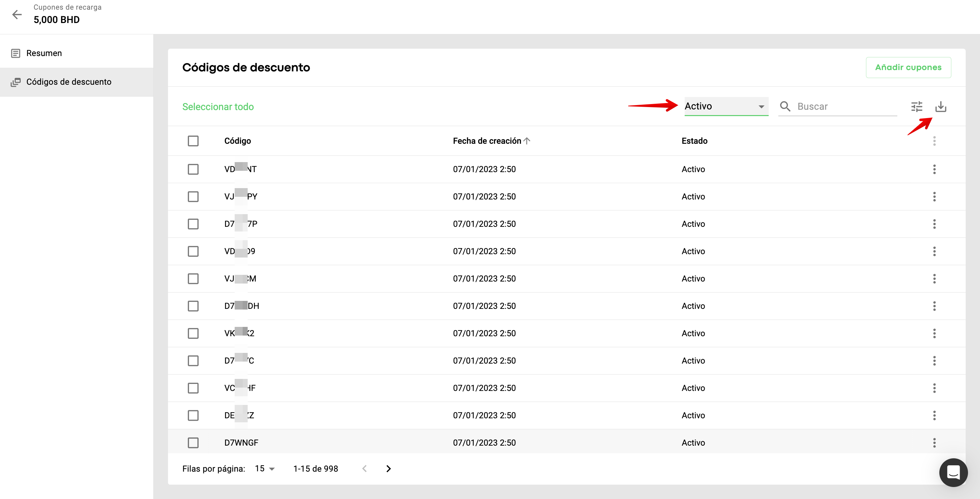Viewport: 980px width, 499px height.
Task: Open the filter settings sliders icon
Action: click(916, 107)
